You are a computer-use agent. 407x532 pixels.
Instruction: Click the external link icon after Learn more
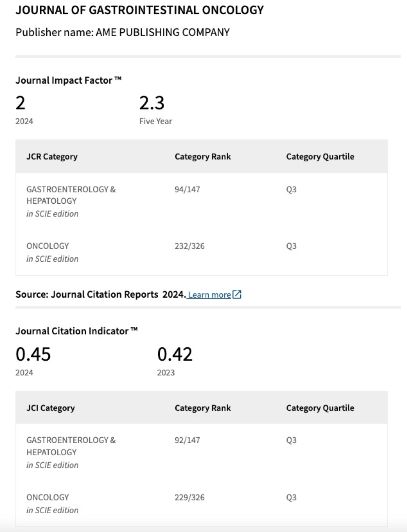[237, 294]
